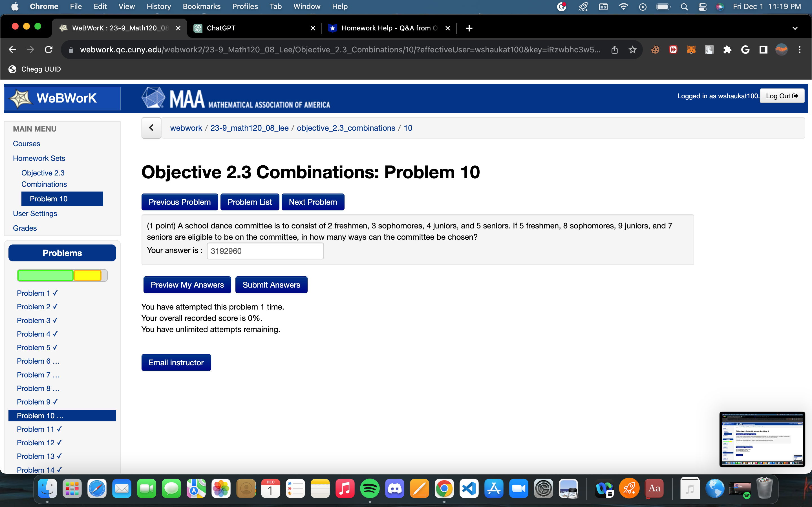Image resolution: width=812 pixels, height=507 pixels.
Task: Click the green progress bar segment
Action: [45, 275]
